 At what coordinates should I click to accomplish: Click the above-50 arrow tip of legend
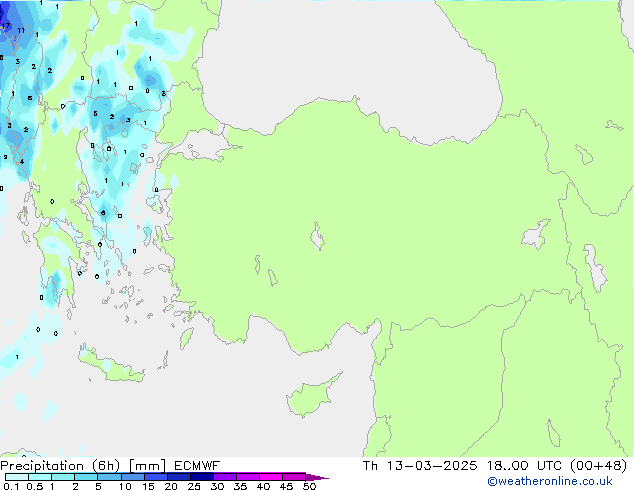click(x=317, y=477)
